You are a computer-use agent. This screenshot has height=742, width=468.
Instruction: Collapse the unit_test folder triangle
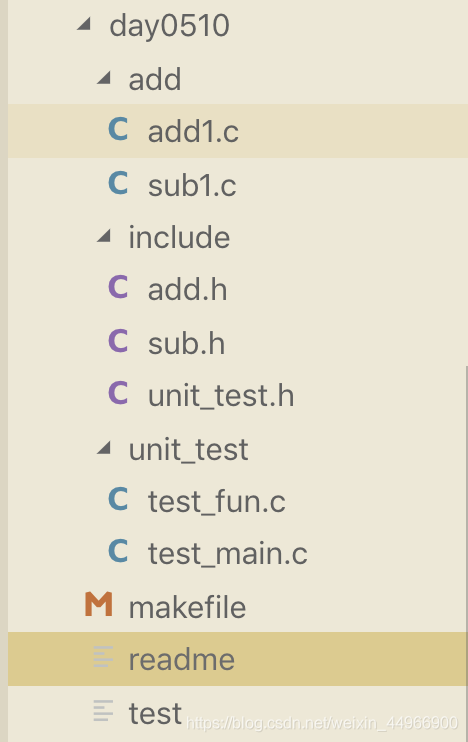(x=104, y=448)
